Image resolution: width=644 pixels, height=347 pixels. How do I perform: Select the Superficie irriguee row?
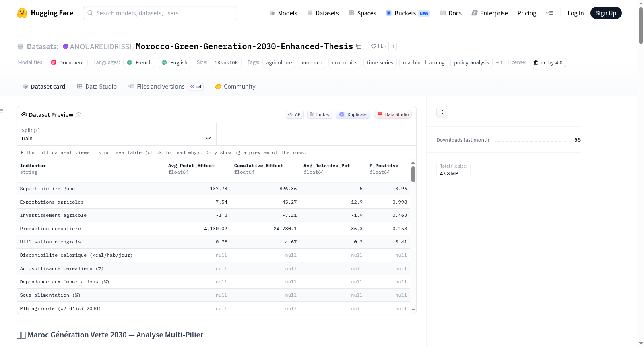pyautogui.click(x=213, y=189)
